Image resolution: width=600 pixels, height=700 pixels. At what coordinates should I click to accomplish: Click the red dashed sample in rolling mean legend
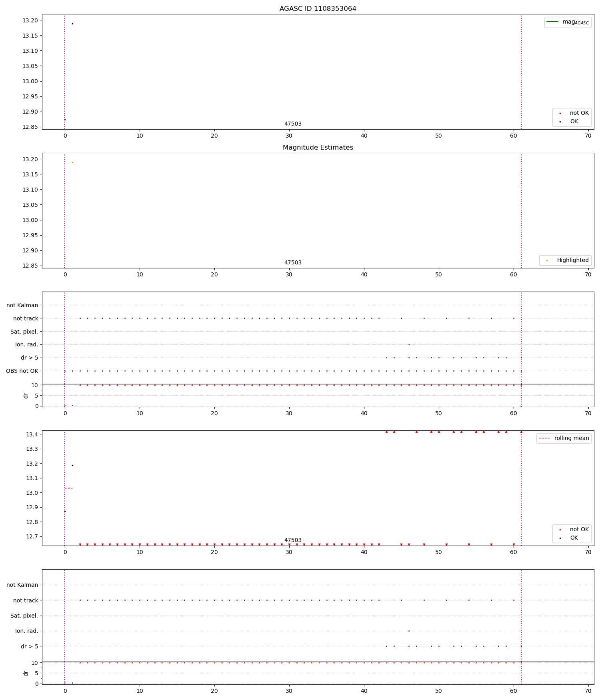(544, 438)
